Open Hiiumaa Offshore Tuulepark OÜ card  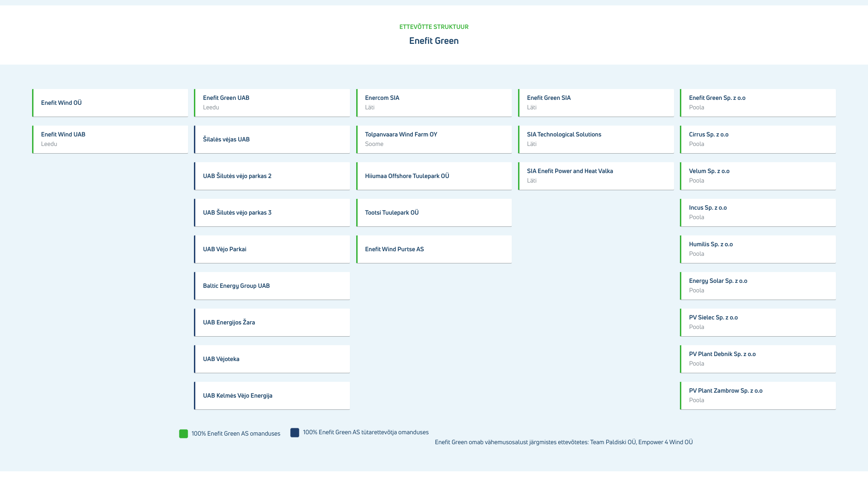(x=434, y=176)
